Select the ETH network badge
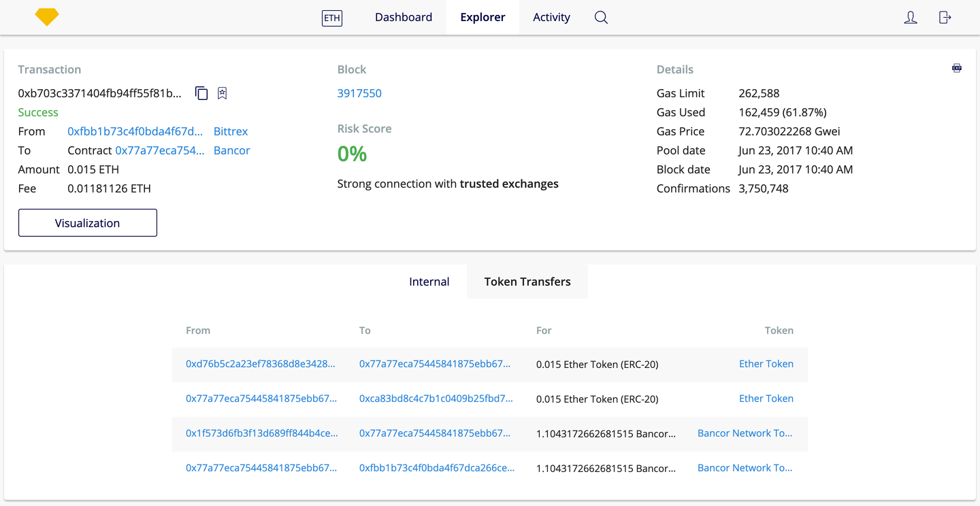The image size is (980, 506). pos(331,18)
